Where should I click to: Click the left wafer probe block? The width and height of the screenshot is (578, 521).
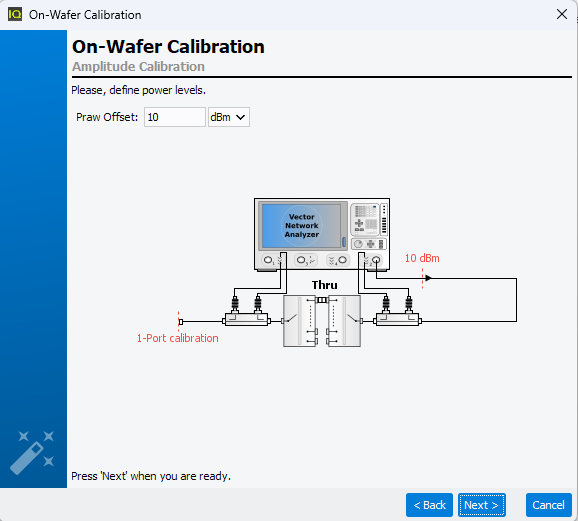pos(299,321)
